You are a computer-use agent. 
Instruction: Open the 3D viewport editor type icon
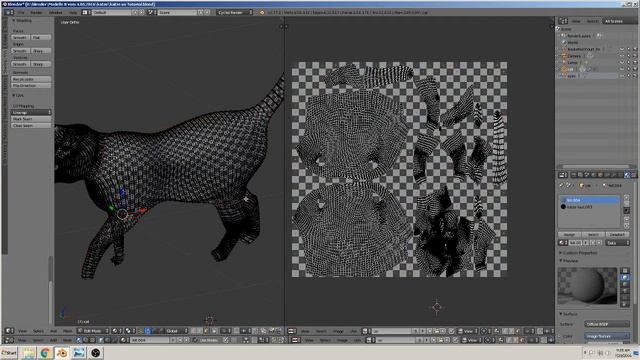pyautogui.click(x=9, y=331)
